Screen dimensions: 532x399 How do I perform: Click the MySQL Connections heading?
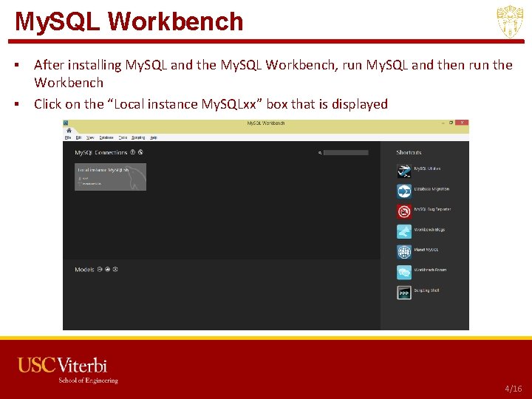(100, 153)
